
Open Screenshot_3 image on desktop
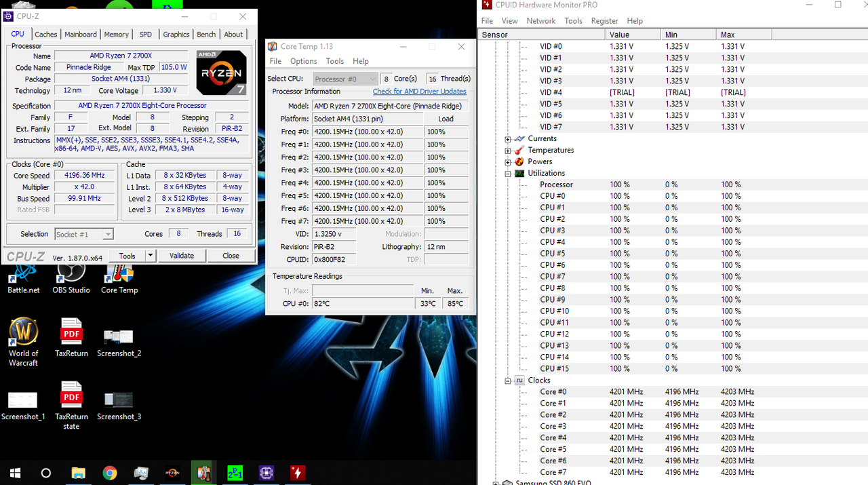[x=119, y=406]
